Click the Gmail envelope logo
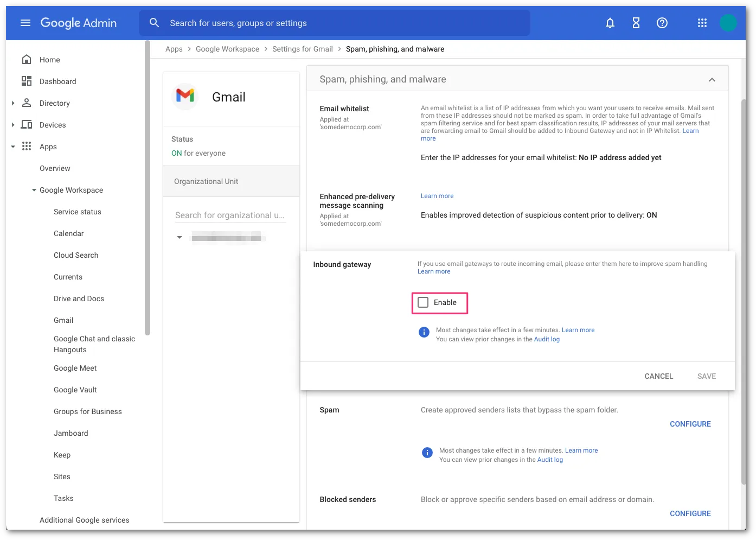756x540 pixels. click(x=185, y=96)
